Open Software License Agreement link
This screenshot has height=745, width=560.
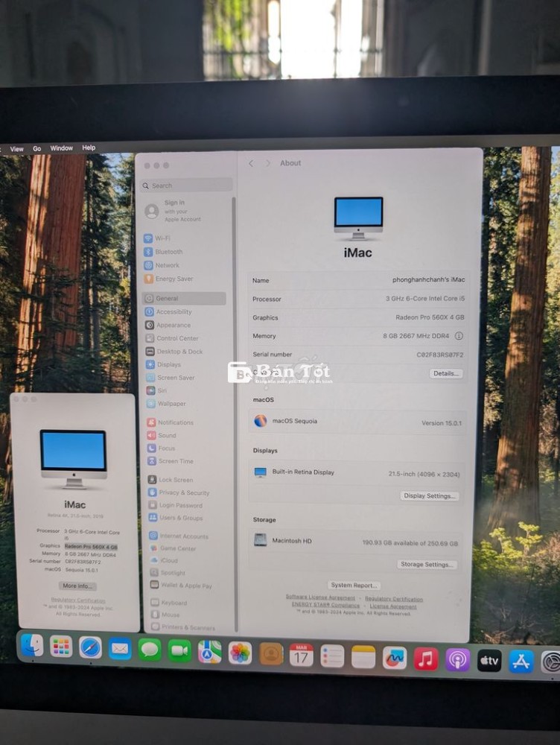point(320,597)
